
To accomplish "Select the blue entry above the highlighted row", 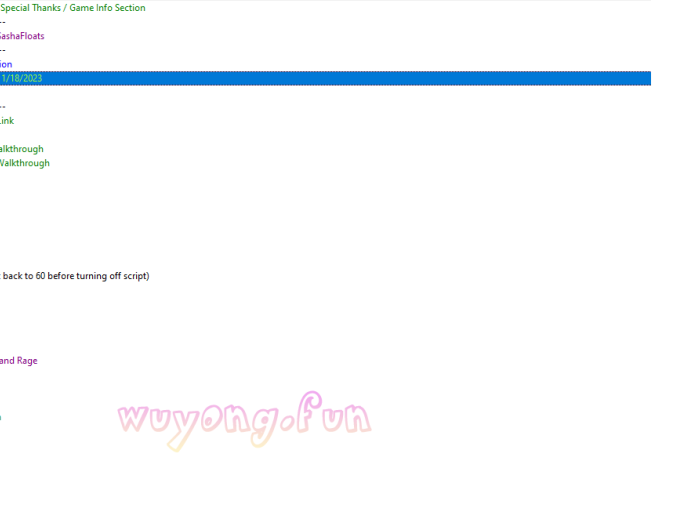I will click(x=6, y=64).
